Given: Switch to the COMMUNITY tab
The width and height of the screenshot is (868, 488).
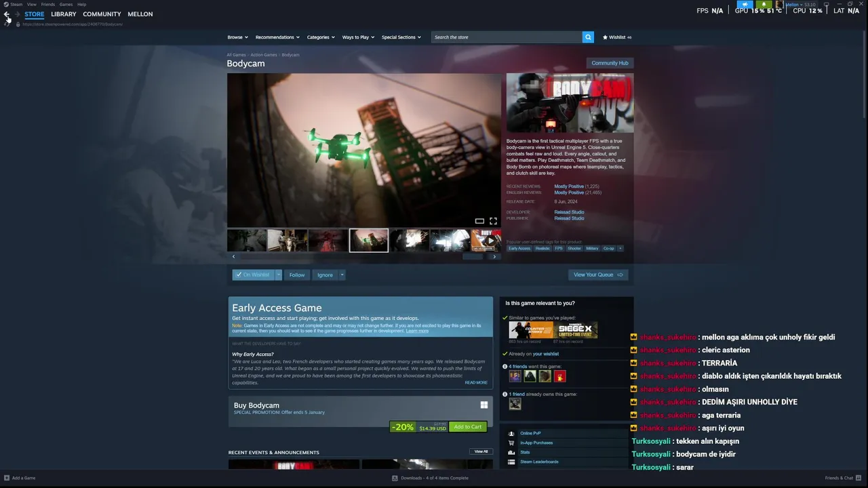Looking at the screenshot, I should click(102, 14).
